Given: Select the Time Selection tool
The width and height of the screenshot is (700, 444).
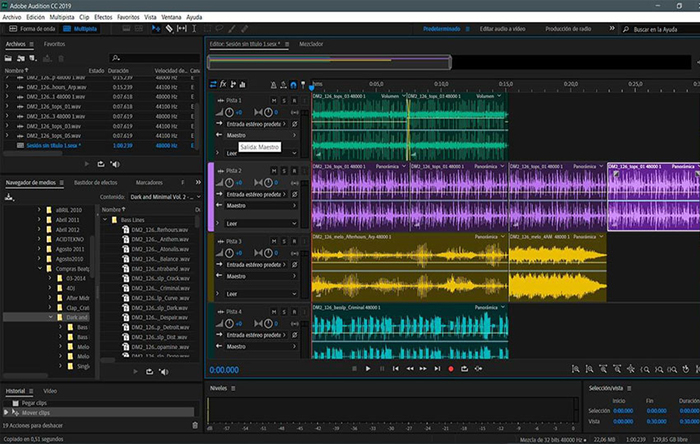Looking at the screenshot, I should (194, 29).
